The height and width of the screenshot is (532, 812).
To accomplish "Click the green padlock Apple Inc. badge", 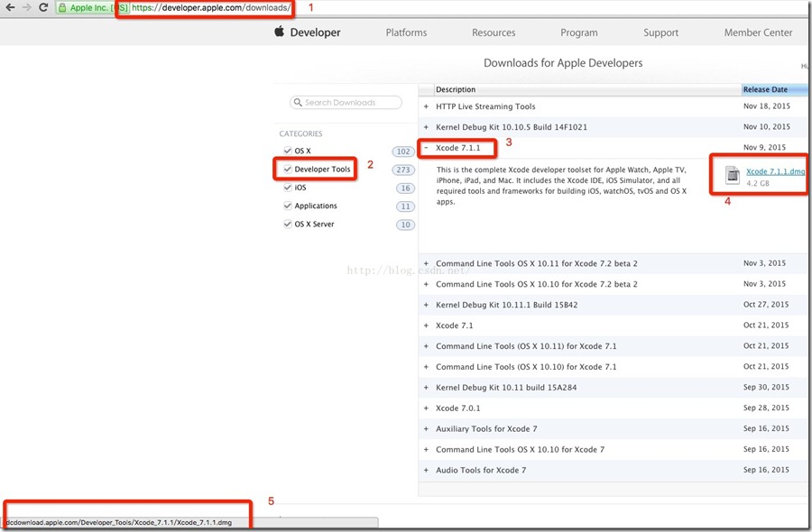I will (92, 8).
